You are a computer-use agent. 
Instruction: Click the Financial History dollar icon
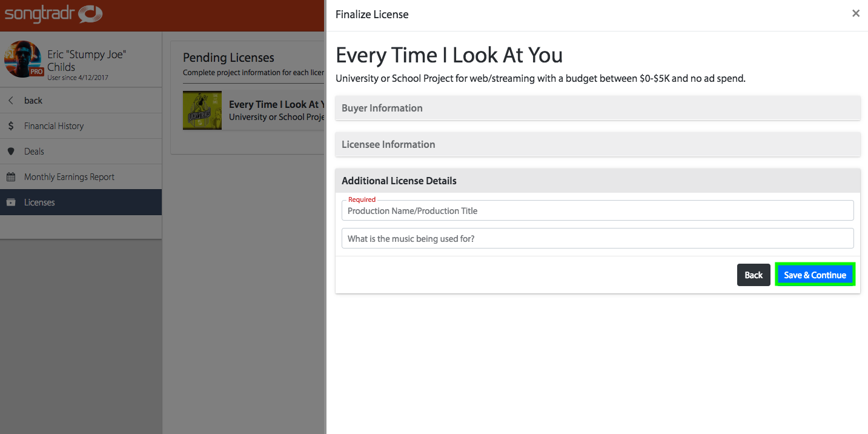click(11, 126)
